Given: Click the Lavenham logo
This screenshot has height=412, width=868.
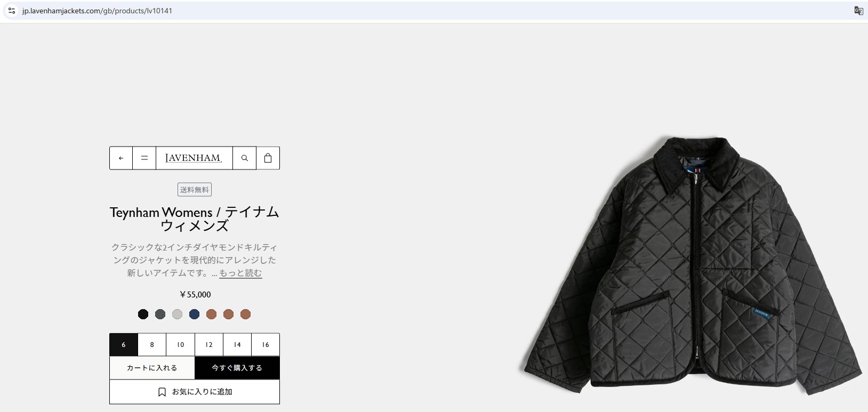Looking at the screenshot, I should (x=194, y=158).
